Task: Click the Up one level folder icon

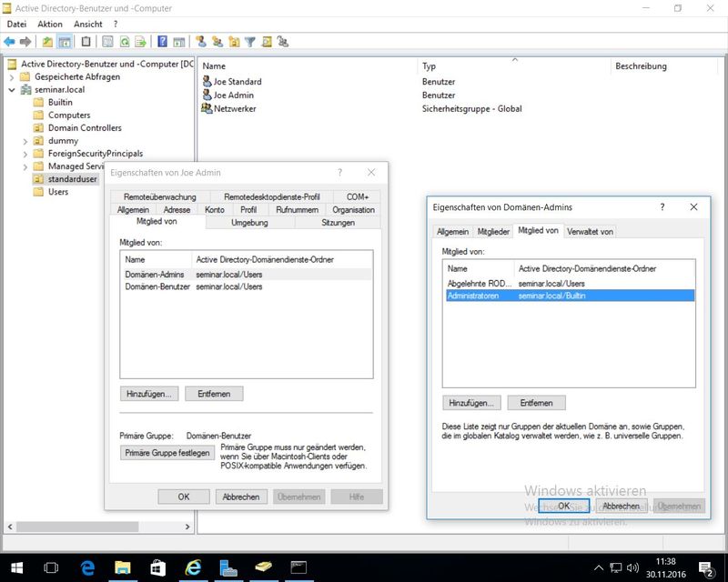Action: (48, 42)
